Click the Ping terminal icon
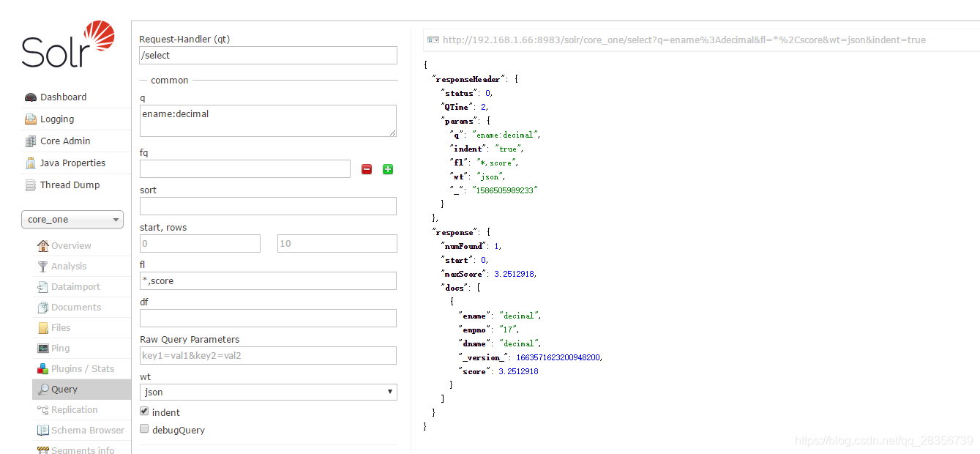The width and height of the screenshot is (980, 454). pyautogui.click(x=43, y=348)
